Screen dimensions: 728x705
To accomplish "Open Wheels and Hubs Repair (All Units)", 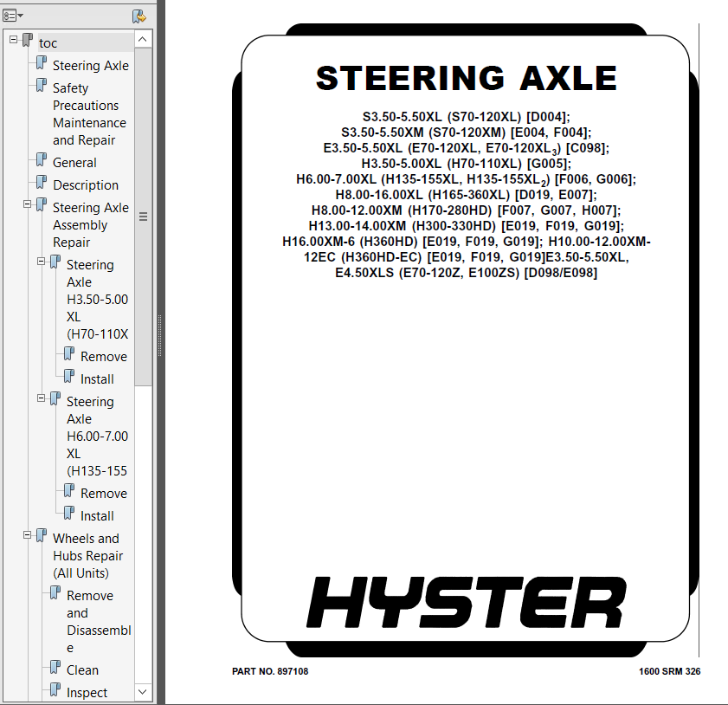I will pyautogui.click(x=87, y=555).
